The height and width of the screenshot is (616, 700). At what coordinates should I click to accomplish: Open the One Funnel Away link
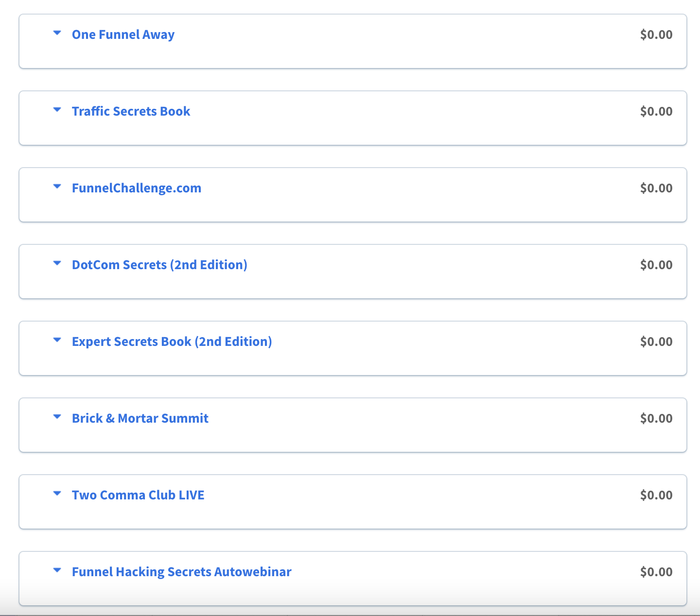pos(123,34)
